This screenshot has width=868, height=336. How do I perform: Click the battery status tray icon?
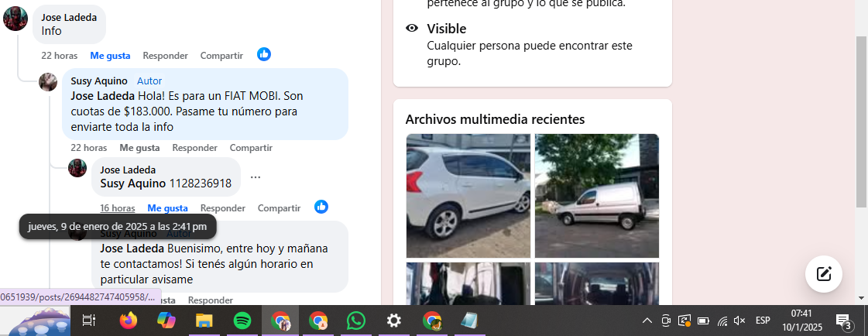(x=704, y=321)
